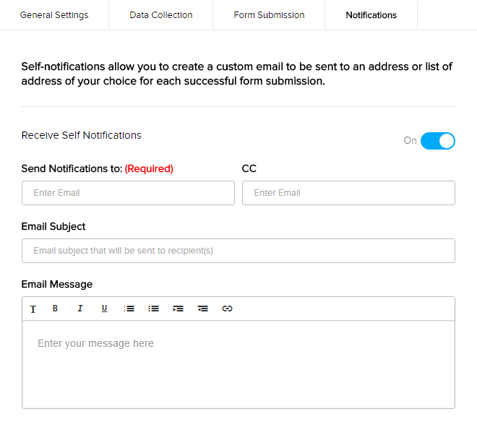Insert a numbered list in the message

click(x=129, y=309)
